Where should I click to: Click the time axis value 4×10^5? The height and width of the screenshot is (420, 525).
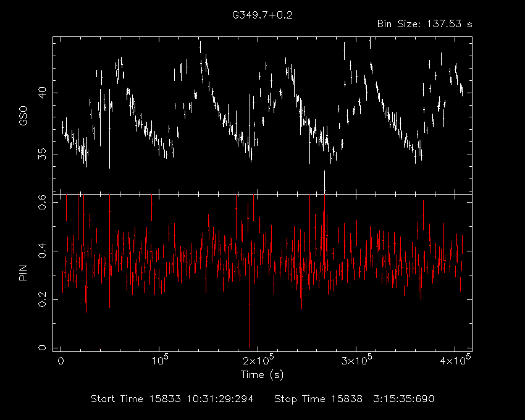click(x=455, y=360)
